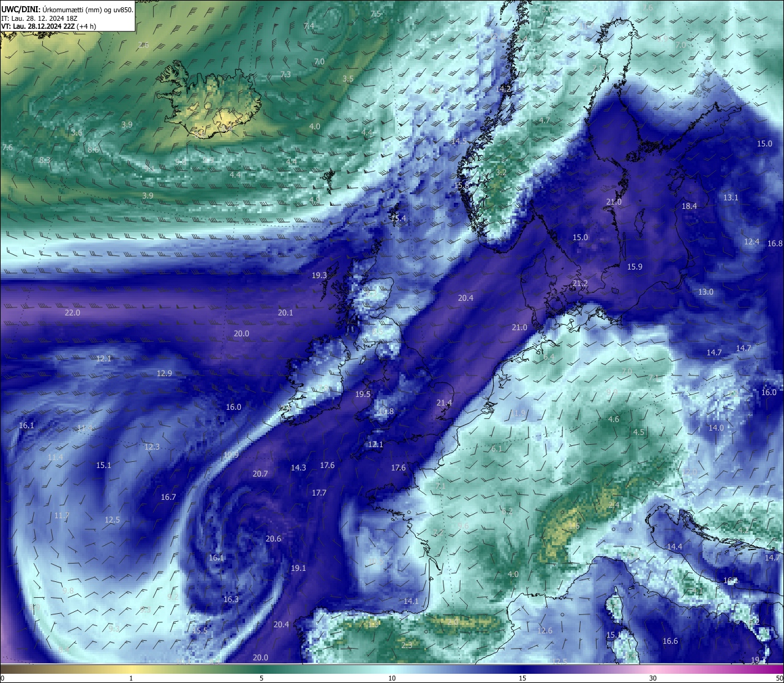This screenshot has height=683, width=784.
Task: Click the '13.1' value on the map's east side
Action: 731,197
